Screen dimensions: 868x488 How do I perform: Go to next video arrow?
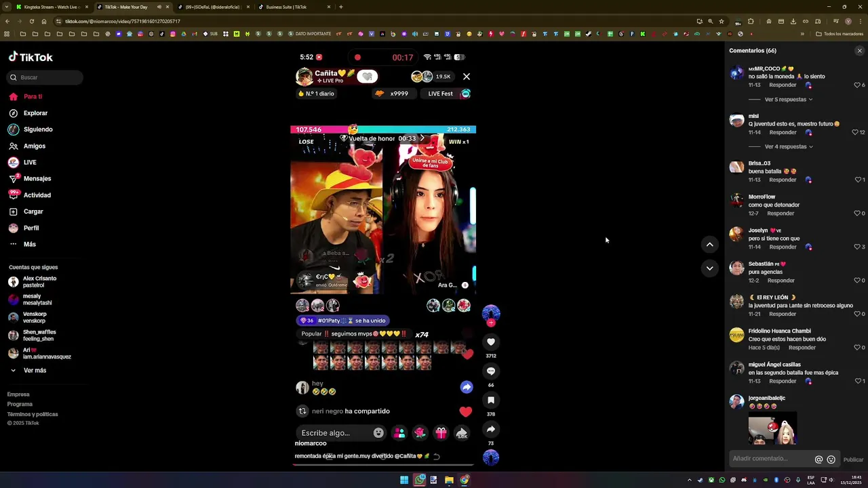point(709,268)
